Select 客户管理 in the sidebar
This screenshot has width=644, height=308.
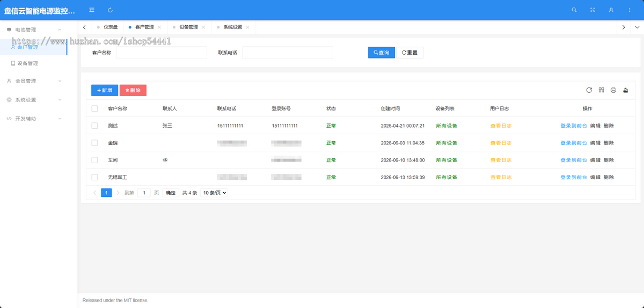click(34, 47)
